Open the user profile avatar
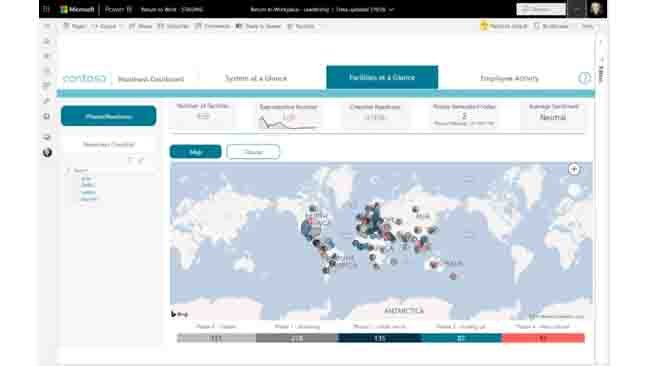The height and width of the screenshot is (366, 650). [x=596, y=9]
